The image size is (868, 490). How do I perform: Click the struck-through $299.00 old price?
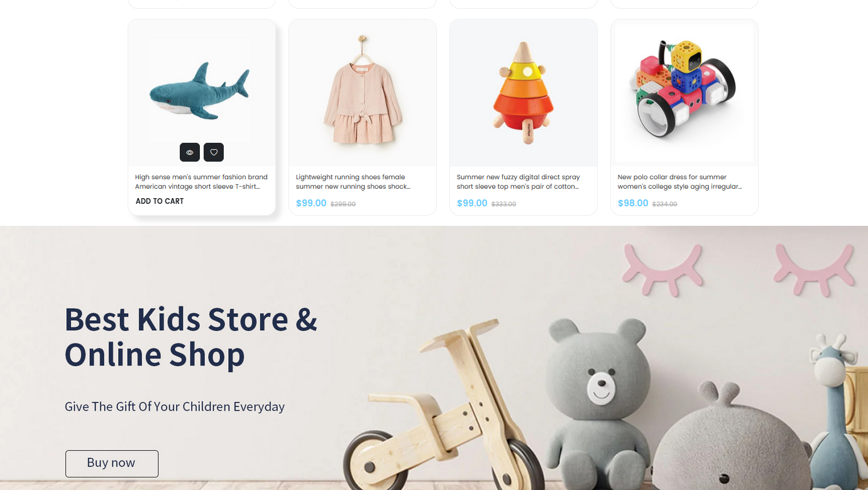tap(343, 204)
